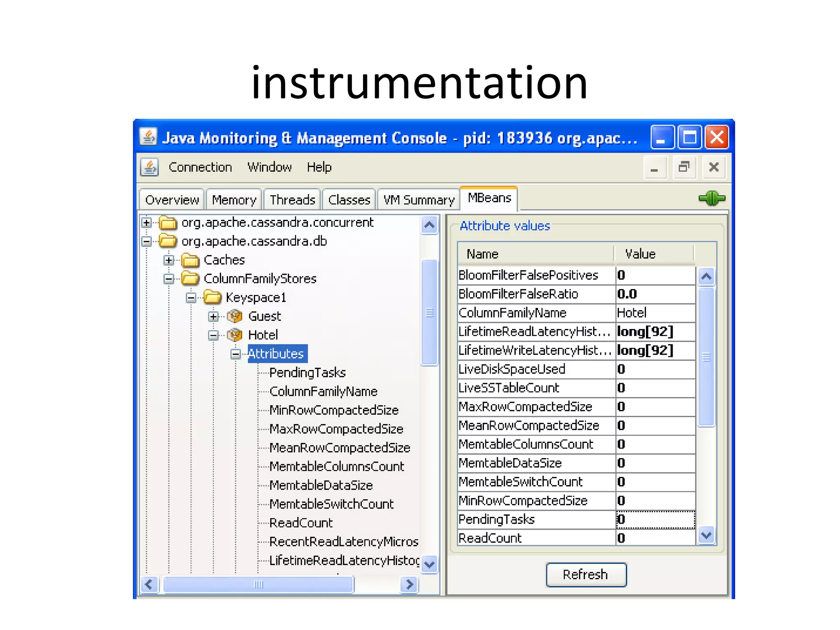Select ReadCount in the tree

coord(301,523)
